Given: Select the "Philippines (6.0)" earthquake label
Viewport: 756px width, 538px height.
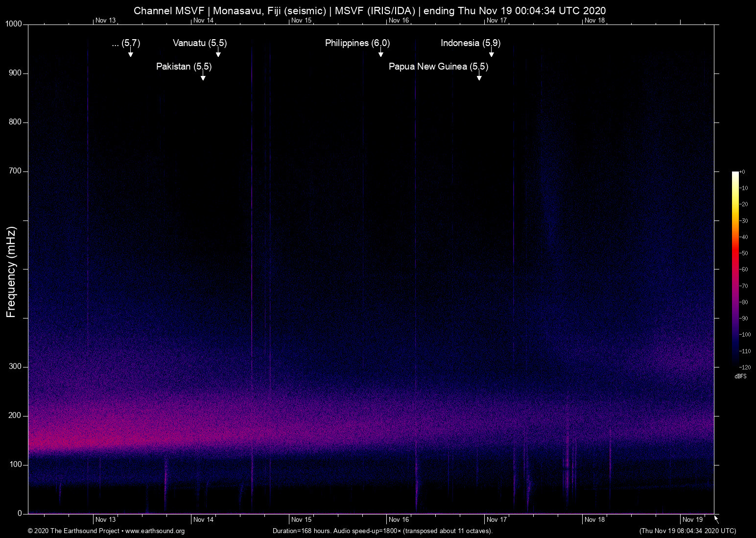Looking at the screenshot, I should click(357, 43).
